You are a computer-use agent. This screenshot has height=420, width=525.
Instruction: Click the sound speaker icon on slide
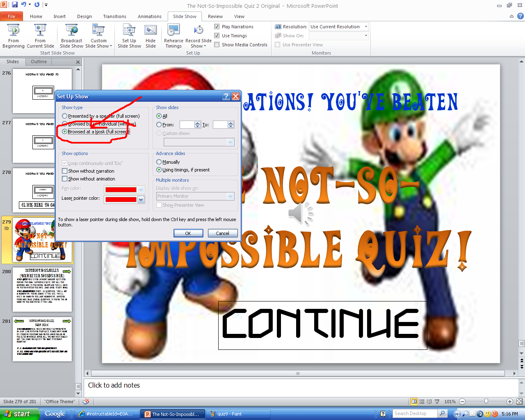pyautogui.click(x=301, y=213)
